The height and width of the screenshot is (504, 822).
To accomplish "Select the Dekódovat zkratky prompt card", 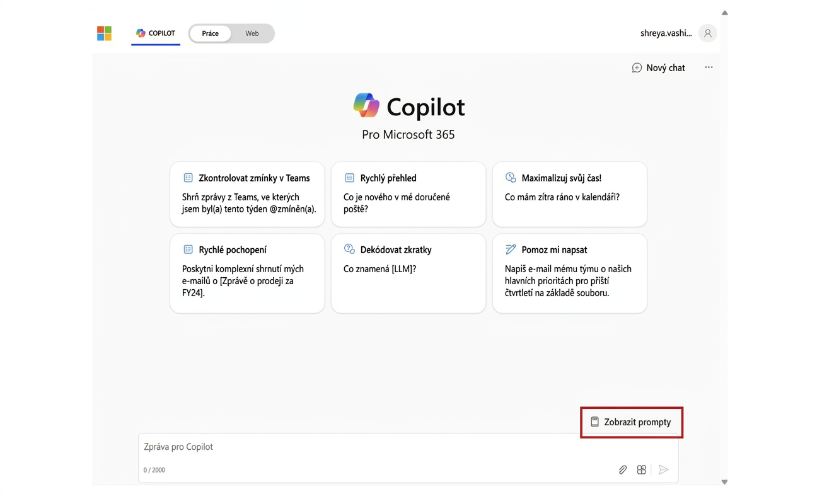I will [408, 273].
